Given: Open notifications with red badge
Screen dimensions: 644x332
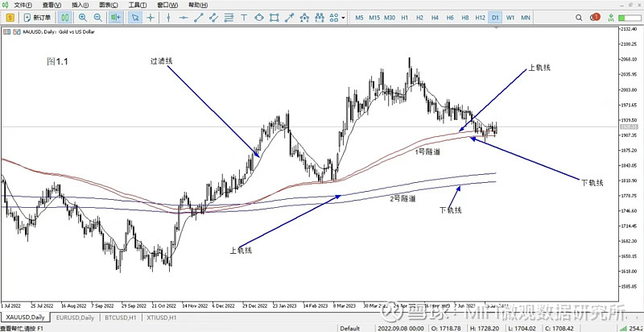Looking at the screenshot, I should point(595,17).
